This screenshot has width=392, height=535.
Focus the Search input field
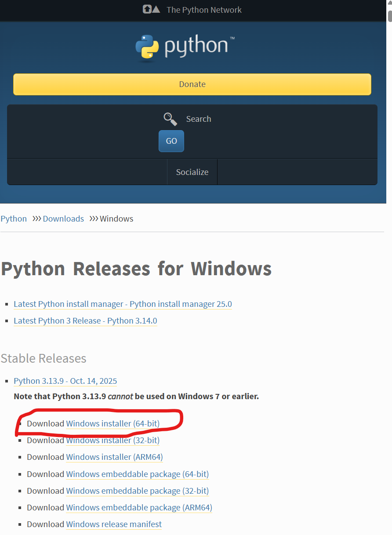[x=199, y=119]
